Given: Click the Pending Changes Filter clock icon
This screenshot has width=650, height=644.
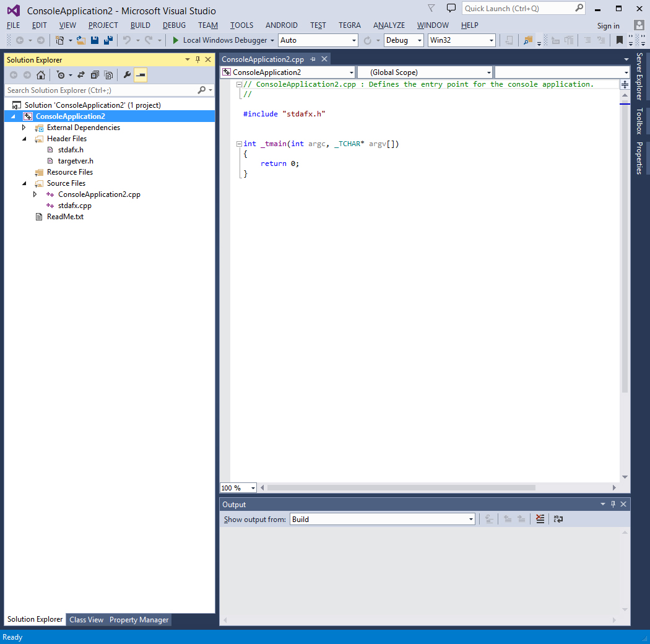Looking at the screenshot, I should 61,75.
